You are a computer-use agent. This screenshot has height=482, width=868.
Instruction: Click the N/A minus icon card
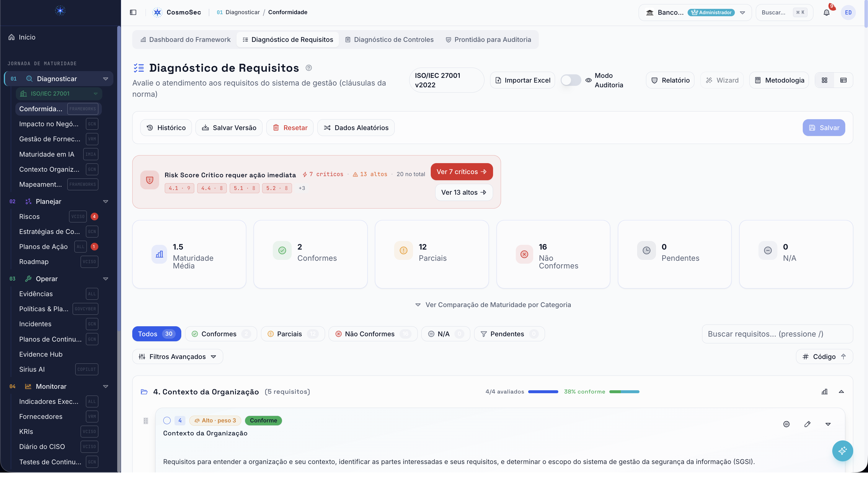(x=768, y=250)
